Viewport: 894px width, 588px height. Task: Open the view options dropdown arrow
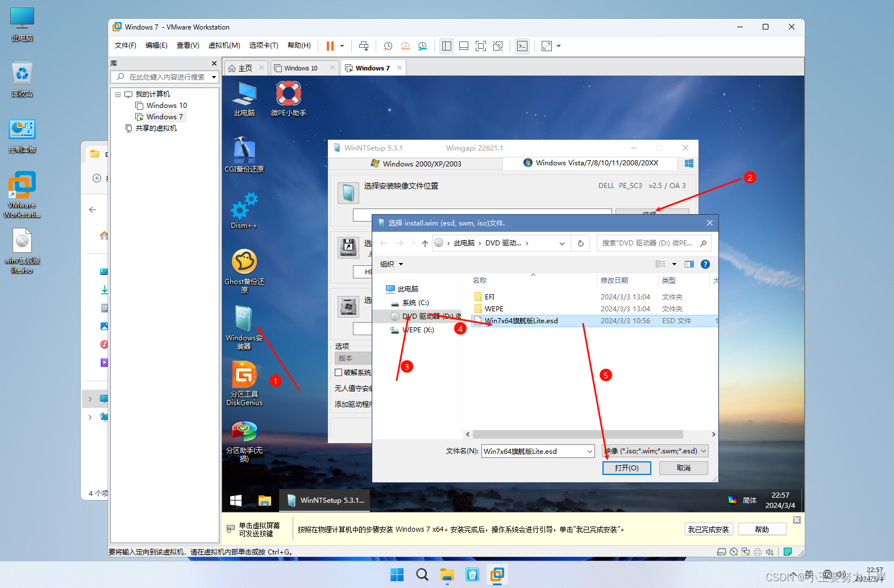675,264
